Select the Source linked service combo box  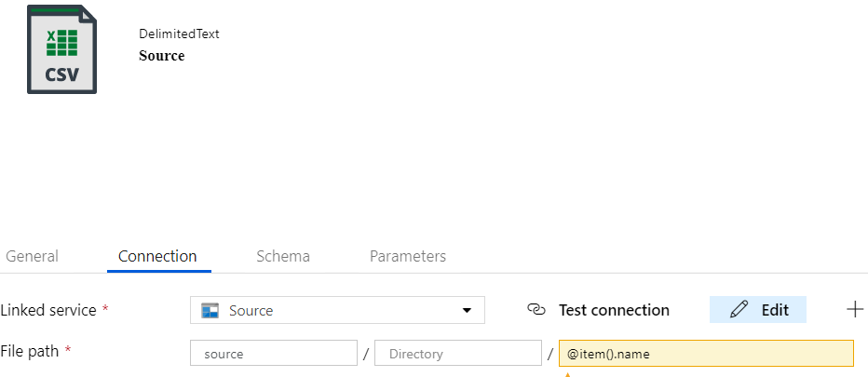[x=337, y=310]
